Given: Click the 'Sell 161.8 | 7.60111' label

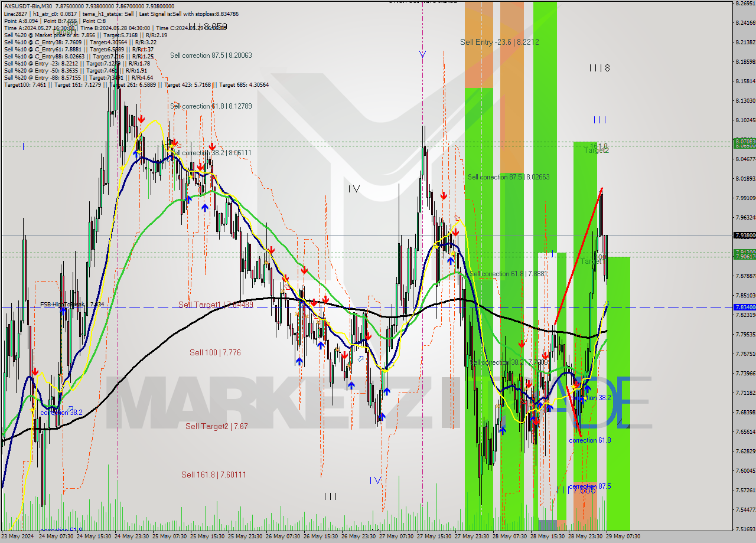Looking at the screenshot, I should tap(214, 475).
